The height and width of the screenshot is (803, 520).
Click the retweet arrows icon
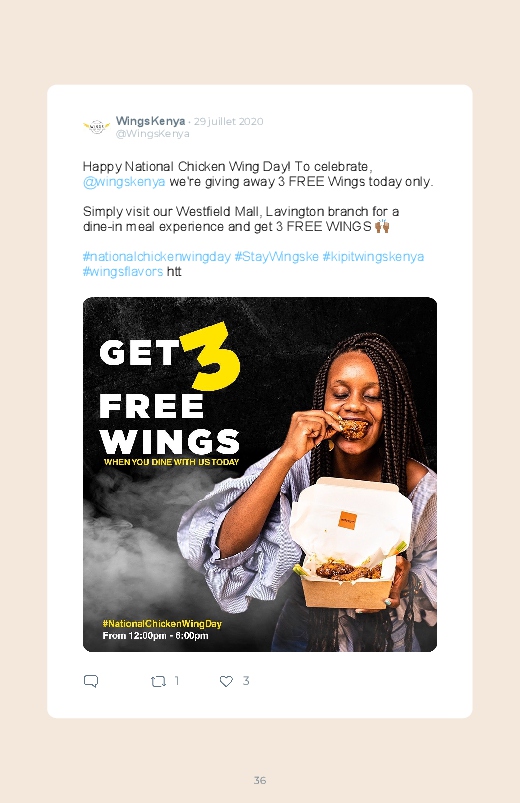click(x=158, y=681)
